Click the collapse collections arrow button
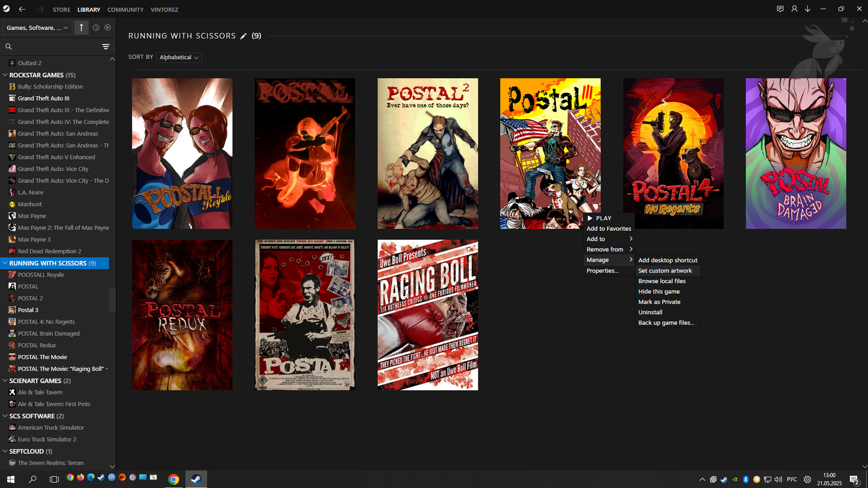This screenshot has height=488, width=868. (x=81, y=28)
